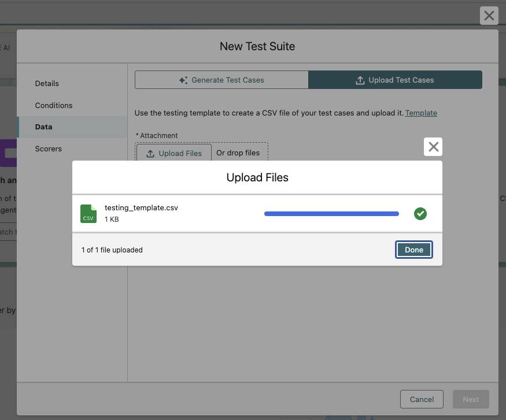
Task: Click the Attachment field label
Action: (158, 136)
